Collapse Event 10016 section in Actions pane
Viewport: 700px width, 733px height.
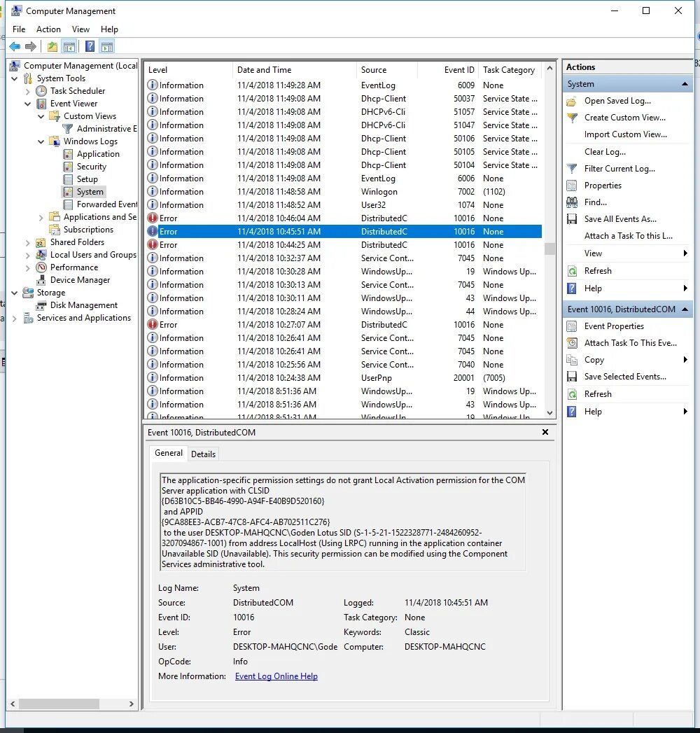[685, 309]
